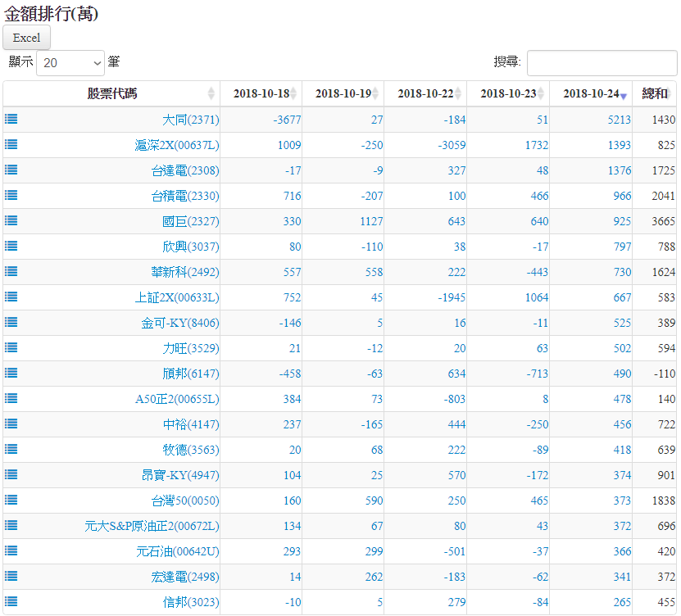
Task: Sort by the 2018-10-18 column header
Action: coord(261,93)
